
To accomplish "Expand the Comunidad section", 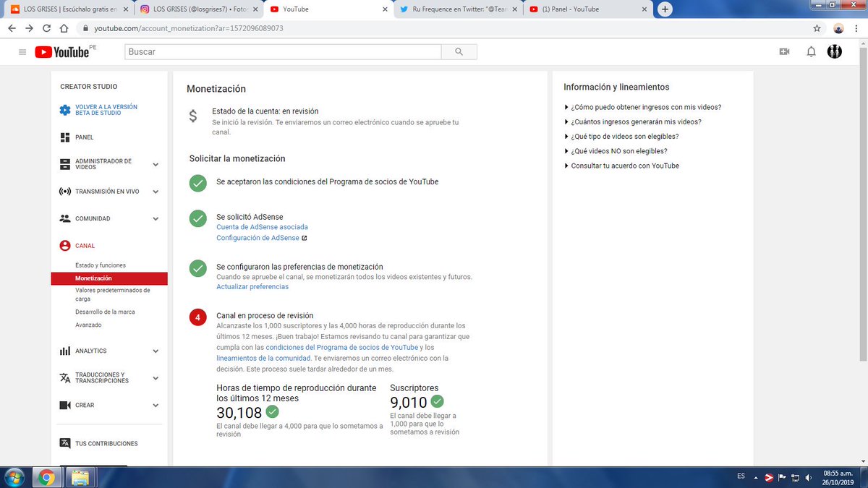I will click(156, 218).
